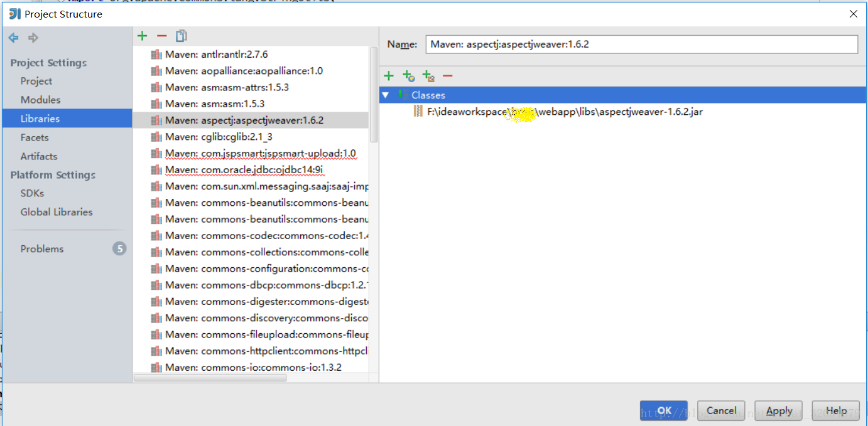Image resolution: width=868 pixels, height=426 pixels.
Task: Select Maven: com.jspsmart:jspsmart-upload:1.0 library
Action: point(261,153)
